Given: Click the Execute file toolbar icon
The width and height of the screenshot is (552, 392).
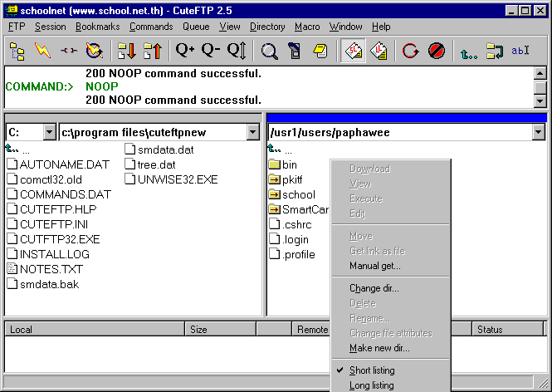Looking at the screenshot, I should tap(295, 51).
